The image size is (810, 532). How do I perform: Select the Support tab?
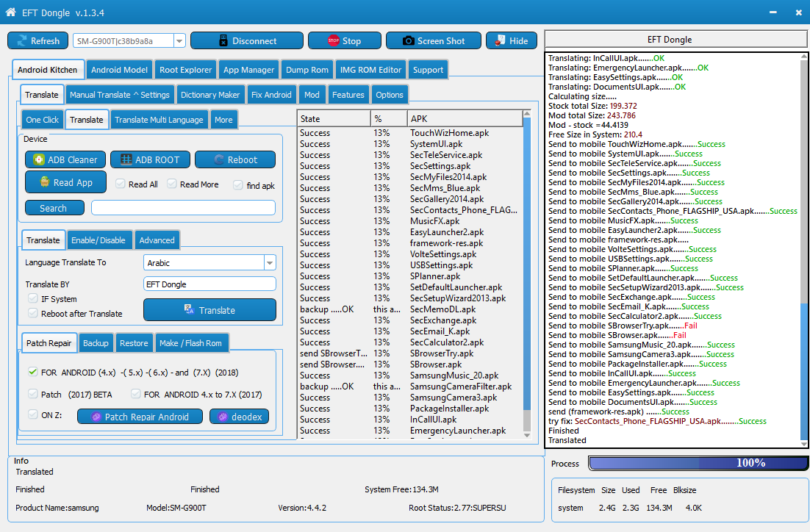428,70
